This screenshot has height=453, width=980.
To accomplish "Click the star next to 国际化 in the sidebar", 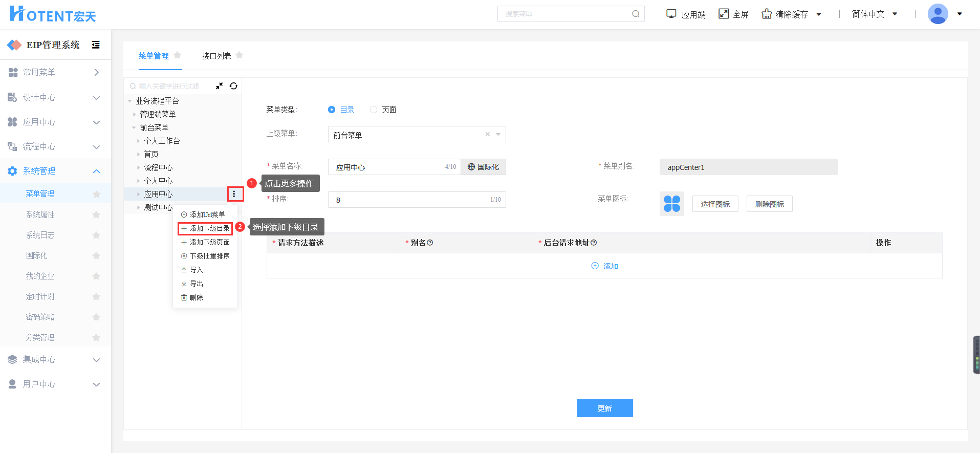I will pos(96,255).
